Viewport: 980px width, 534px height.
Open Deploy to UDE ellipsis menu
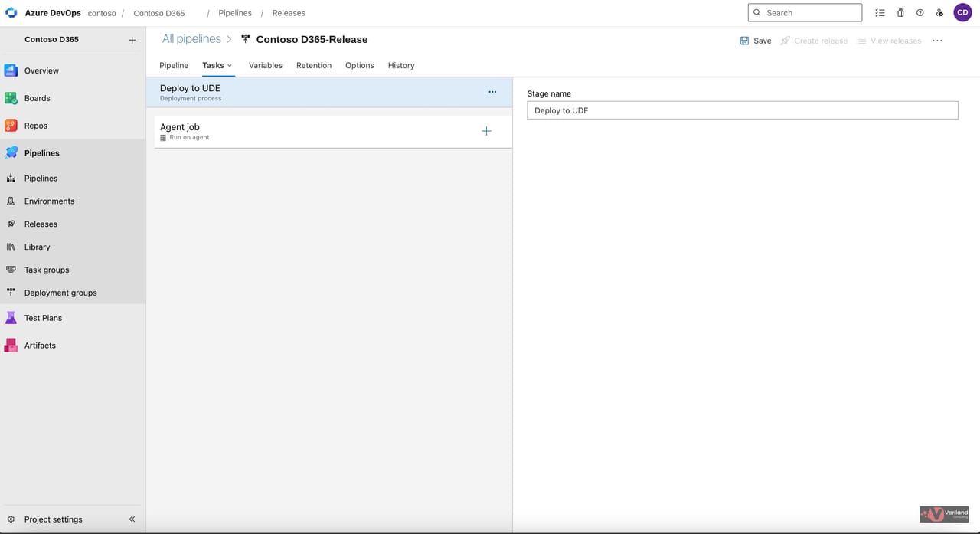(492, 92)
